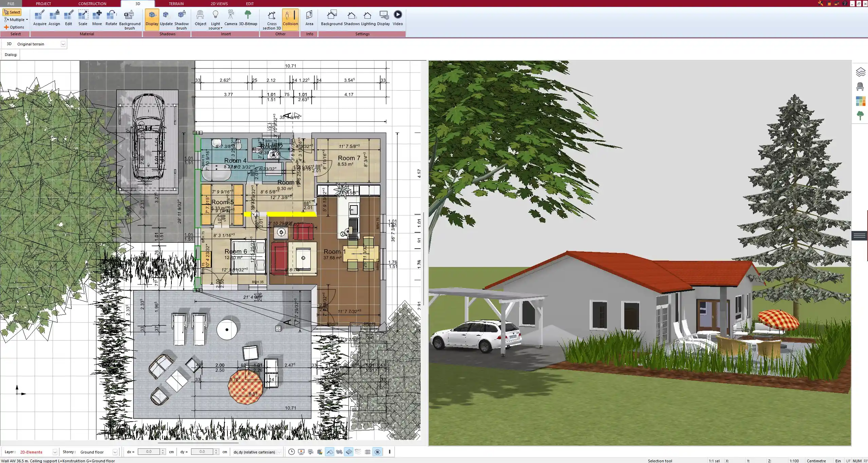Screen dimensions: 868x463
Task: Switch to the EDIT tab
Action: (x=250, y=3)
